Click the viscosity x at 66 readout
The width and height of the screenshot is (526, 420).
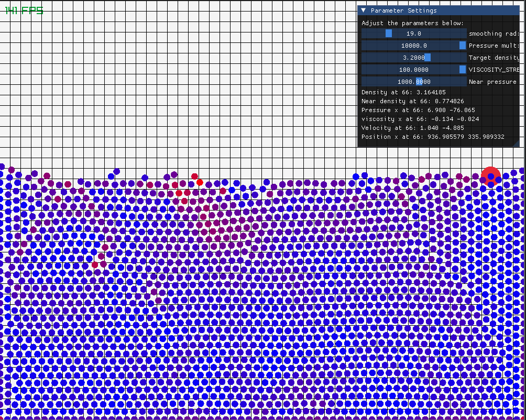click(x=420, y=119)
